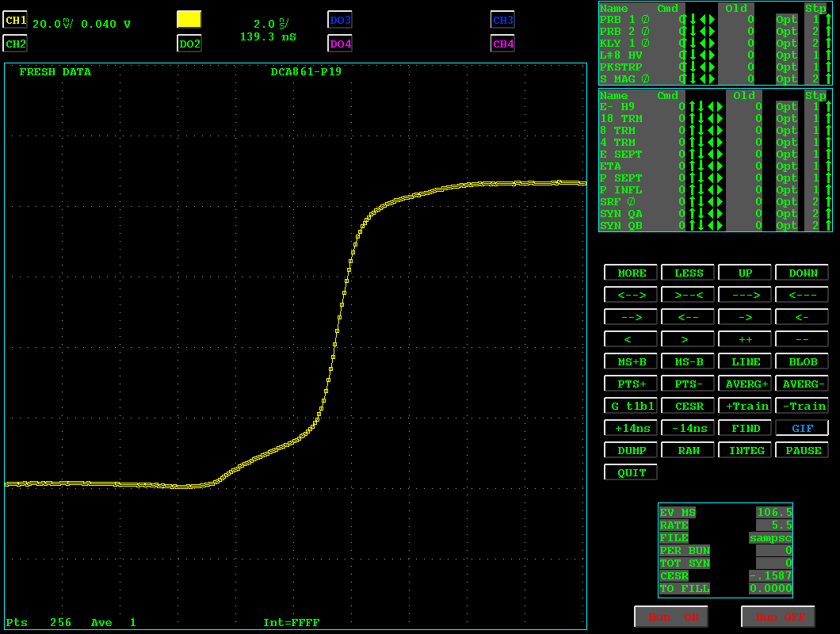This screenshot has height=634, width=840.
Task: Click the left triangle for P SEPT
Action: pos(710,178)
